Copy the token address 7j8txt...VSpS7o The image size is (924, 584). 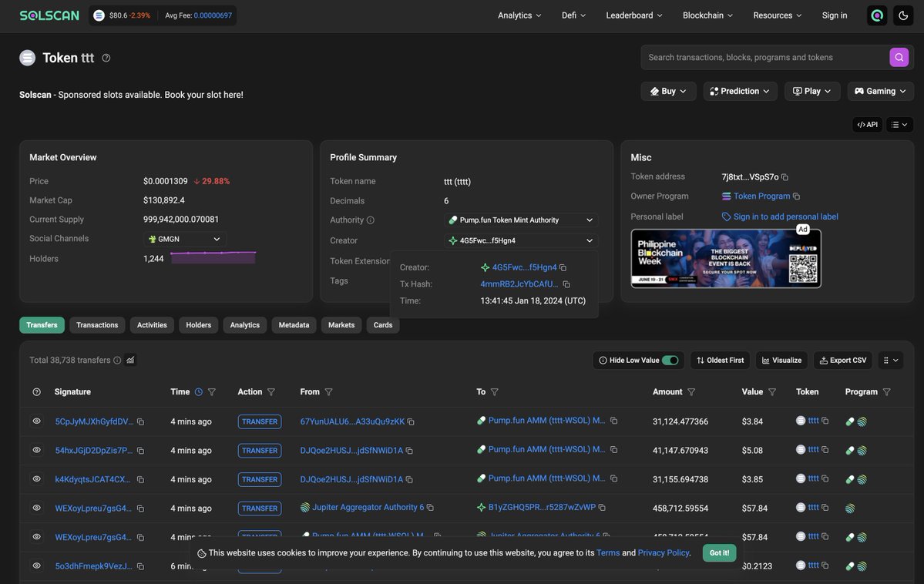point(785,176)
